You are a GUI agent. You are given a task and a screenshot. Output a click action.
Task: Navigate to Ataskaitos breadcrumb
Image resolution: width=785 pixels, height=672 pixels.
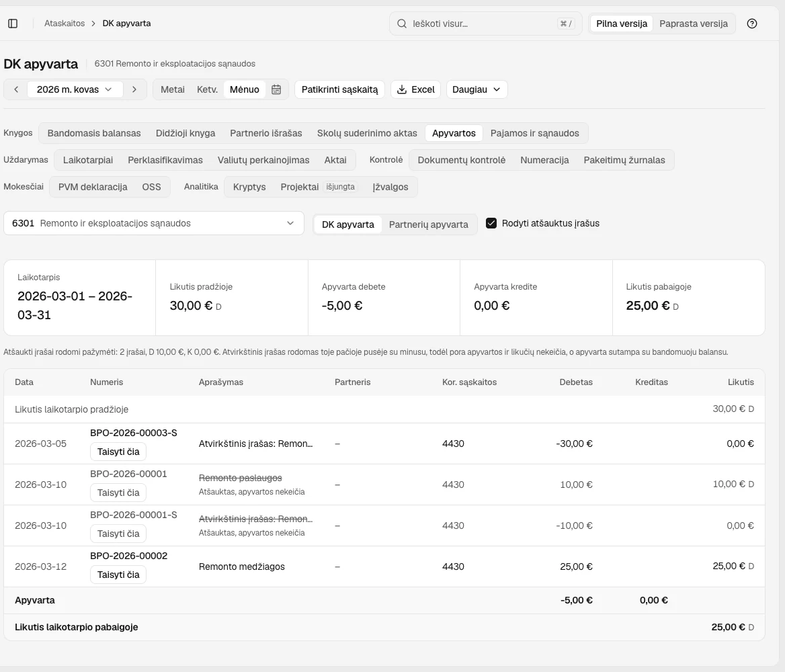coord(65,24)
